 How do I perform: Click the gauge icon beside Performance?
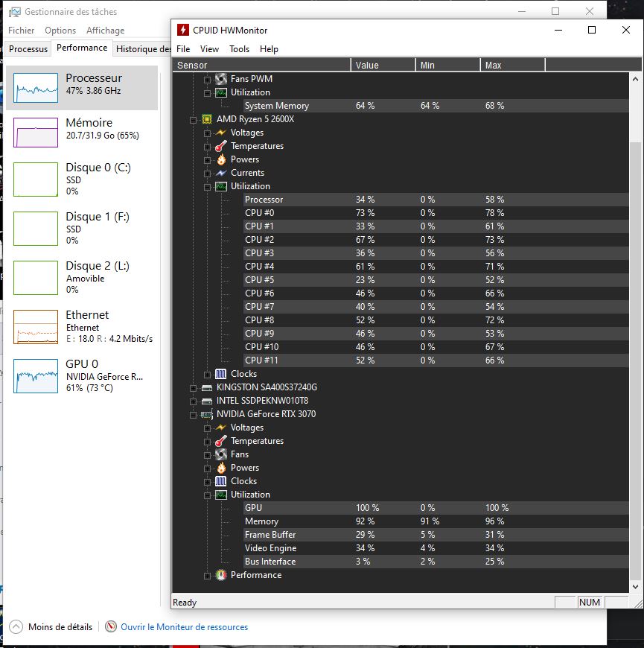[x=221, y=575]
